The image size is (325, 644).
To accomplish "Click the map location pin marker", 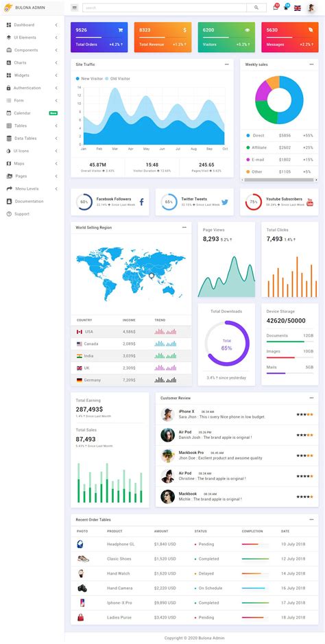I will click(x=152, y=276).
